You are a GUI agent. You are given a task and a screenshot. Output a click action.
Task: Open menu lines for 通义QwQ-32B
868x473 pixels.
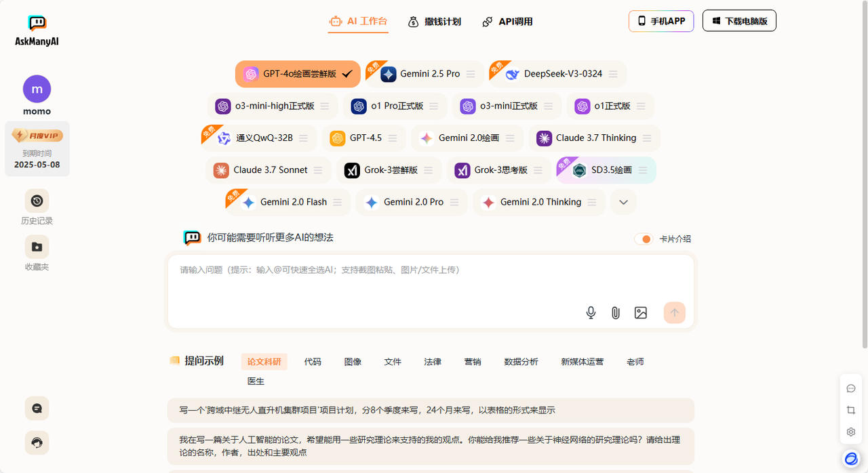coord(303,138)
